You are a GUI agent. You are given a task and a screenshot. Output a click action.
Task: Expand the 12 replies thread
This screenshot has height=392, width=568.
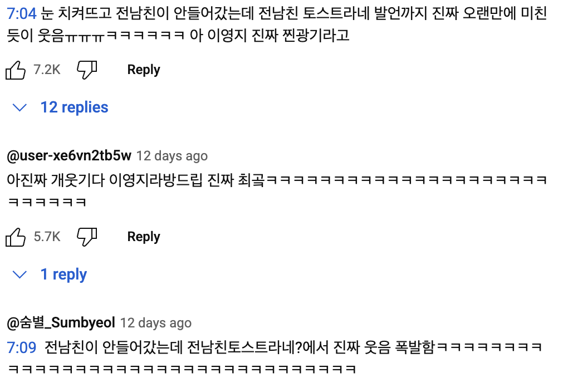[60, 107]
